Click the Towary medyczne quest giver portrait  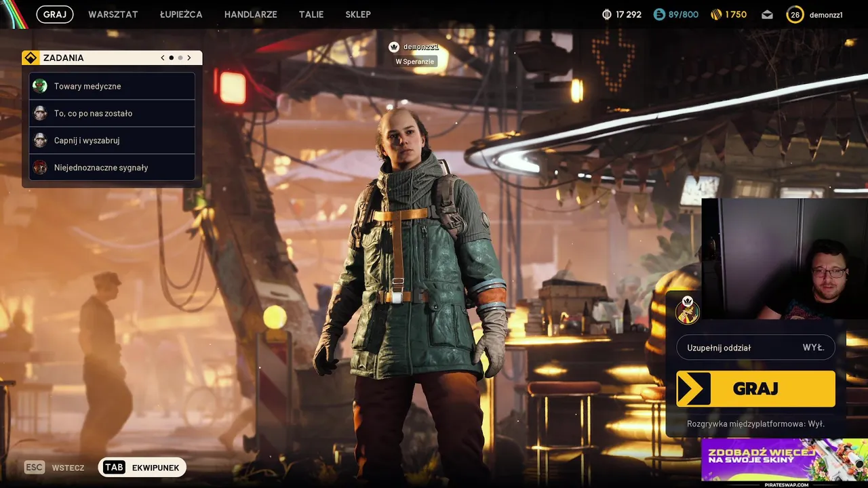coord(40,86)
